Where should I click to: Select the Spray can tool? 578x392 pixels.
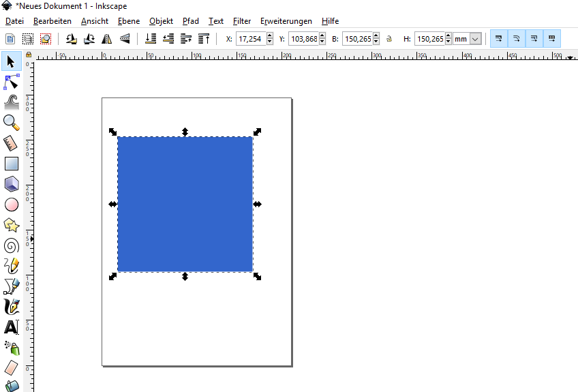click(x=12, y=348)
